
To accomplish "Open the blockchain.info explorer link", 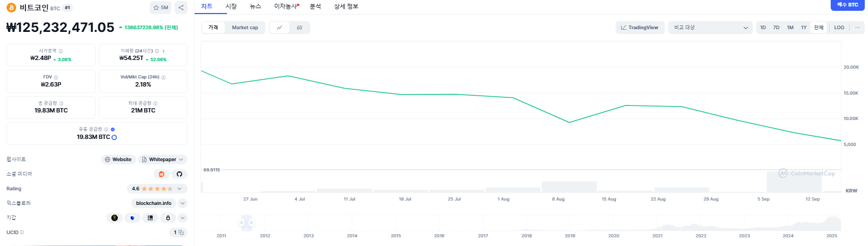I will pyautogui.click(x=153, y=203).
